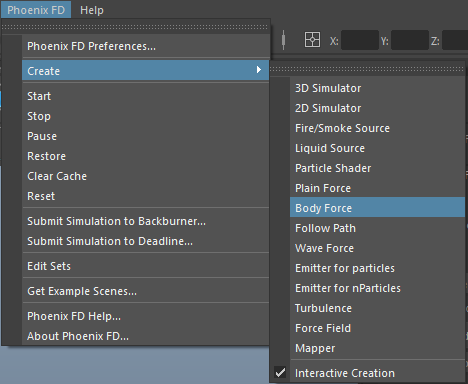Click the Y coordinate input field
468x384 pixels.
(x=410, y=40)
